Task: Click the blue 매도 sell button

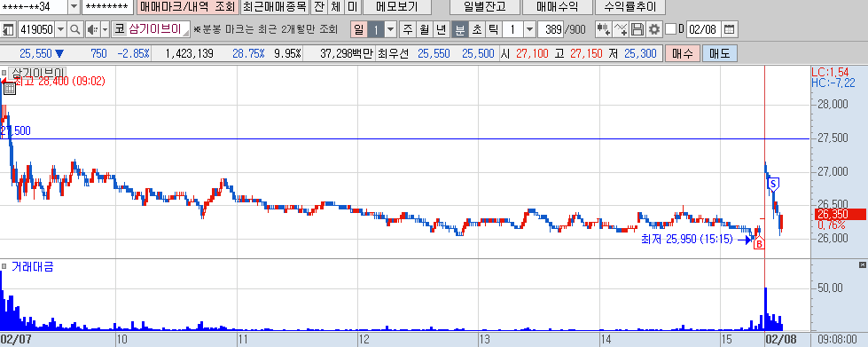Action: click(719, 54)
